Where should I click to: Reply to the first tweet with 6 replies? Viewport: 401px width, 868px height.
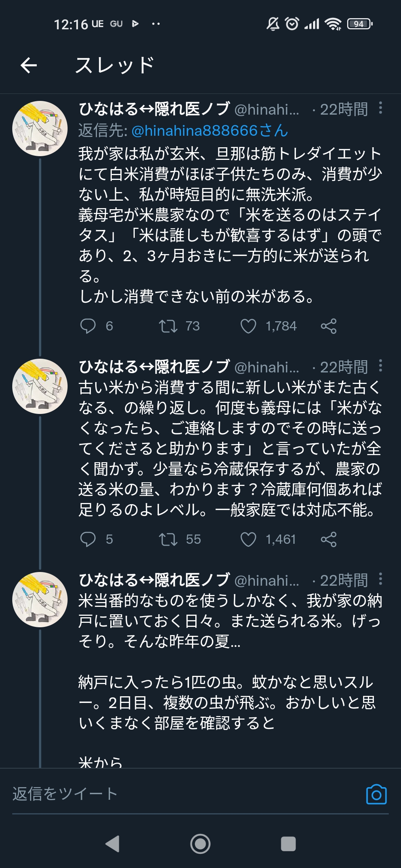coord(88,326)
